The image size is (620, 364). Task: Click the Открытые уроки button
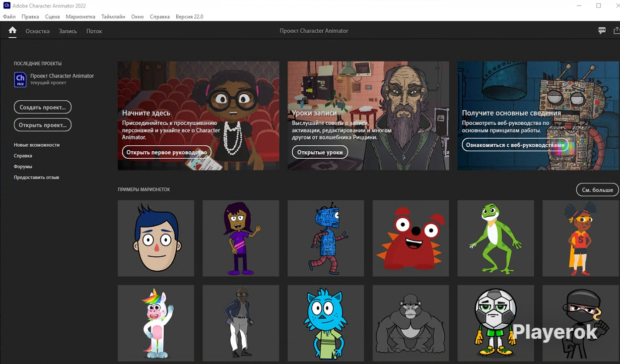pos(320,152)
